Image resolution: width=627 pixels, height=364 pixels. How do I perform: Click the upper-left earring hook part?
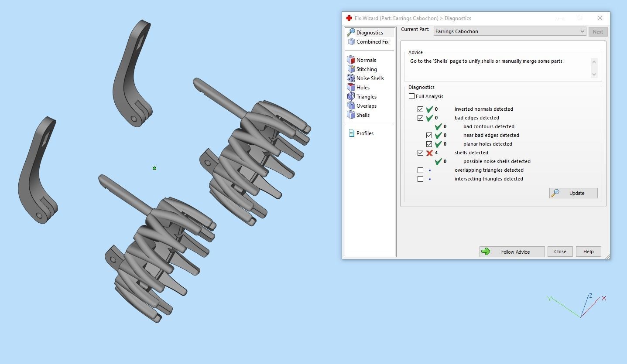[132, 74]
